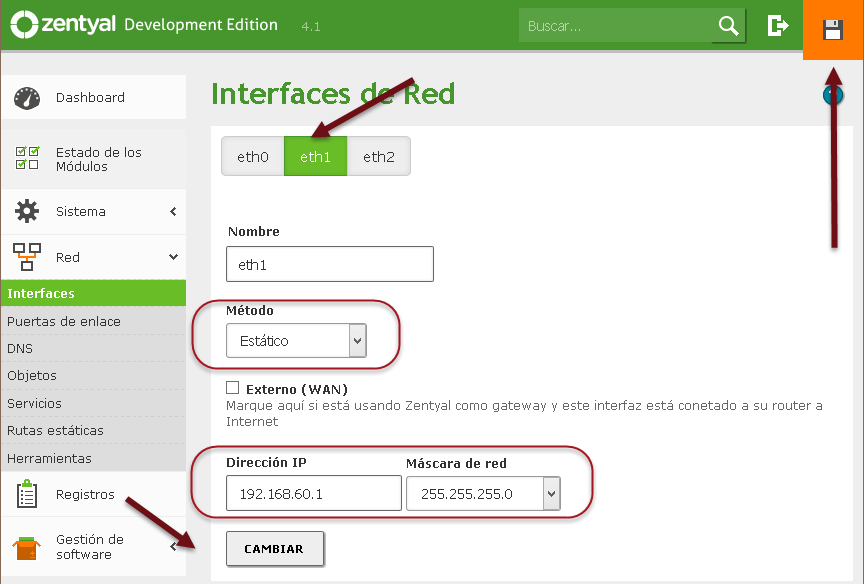Expand the Sistema menu chevron

pos(173,212)
